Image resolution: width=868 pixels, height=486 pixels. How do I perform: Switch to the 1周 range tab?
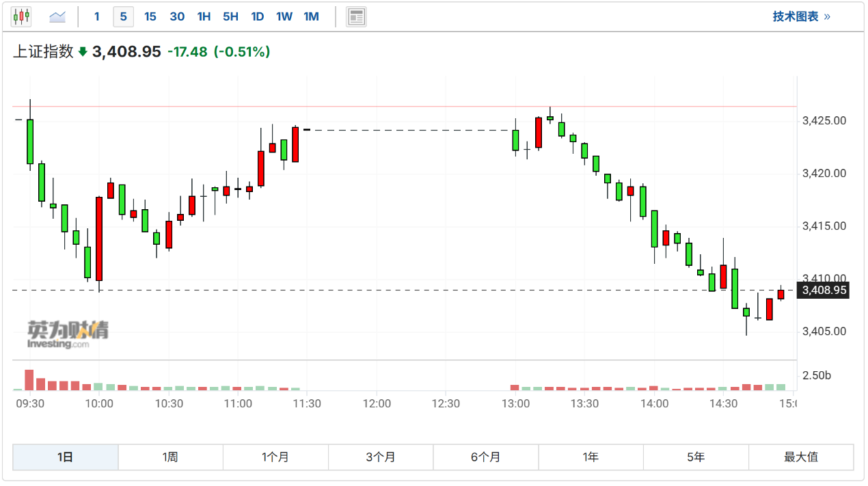[171, 457]
